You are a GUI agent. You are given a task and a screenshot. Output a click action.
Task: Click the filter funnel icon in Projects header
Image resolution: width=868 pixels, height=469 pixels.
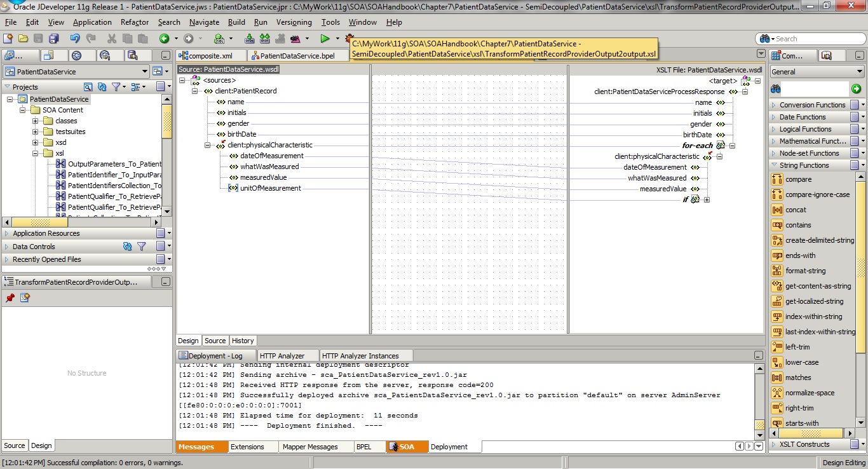click(x=116, y=87)
